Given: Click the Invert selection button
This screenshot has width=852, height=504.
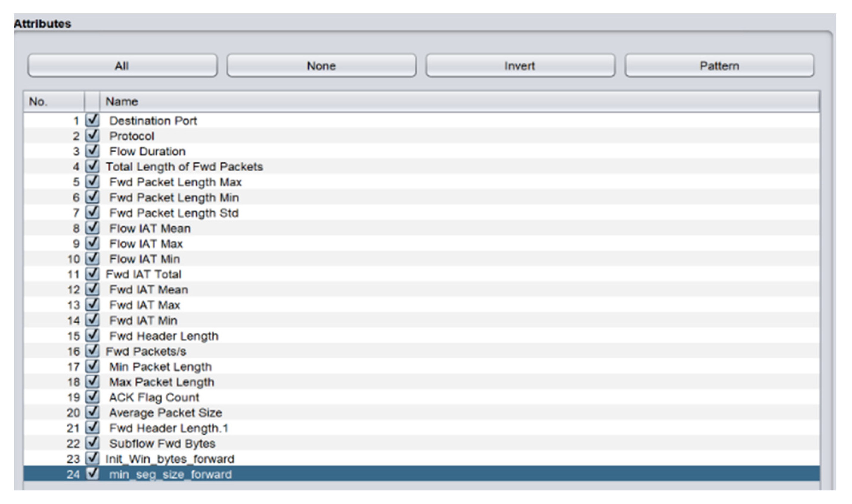Looking at the screenshot, I should [x=520, y=66].
